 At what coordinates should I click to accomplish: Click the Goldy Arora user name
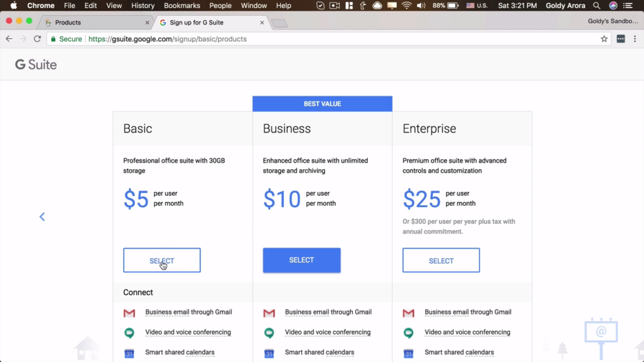566,6
